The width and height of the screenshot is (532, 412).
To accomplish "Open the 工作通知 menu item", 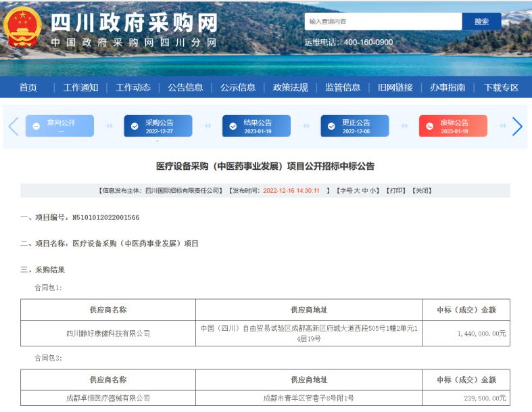I will coord(80,88).
